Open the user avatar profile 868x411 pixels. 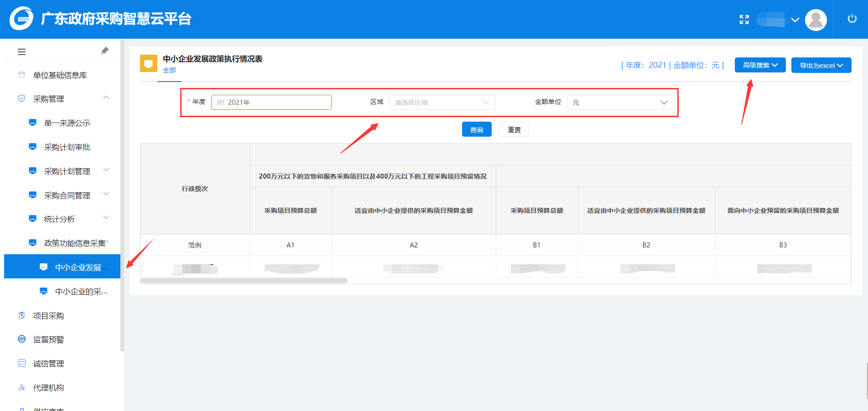(x=816, y=20)
